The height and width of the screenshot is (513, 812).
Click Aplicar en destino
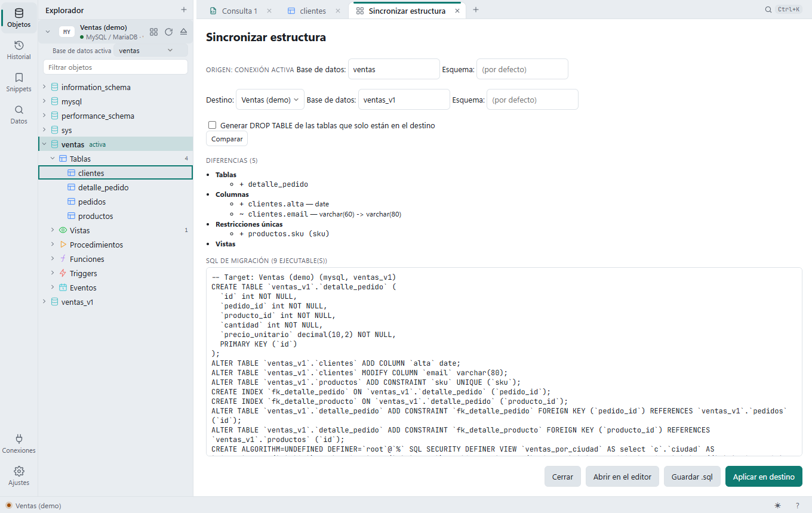coord(764,477)
